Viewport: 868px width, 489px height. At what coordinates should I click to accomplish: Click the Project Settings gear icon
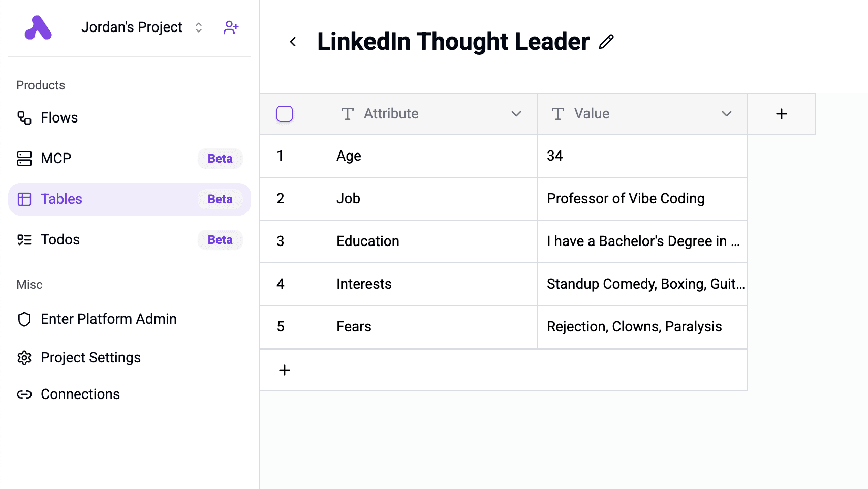(24, 358)
